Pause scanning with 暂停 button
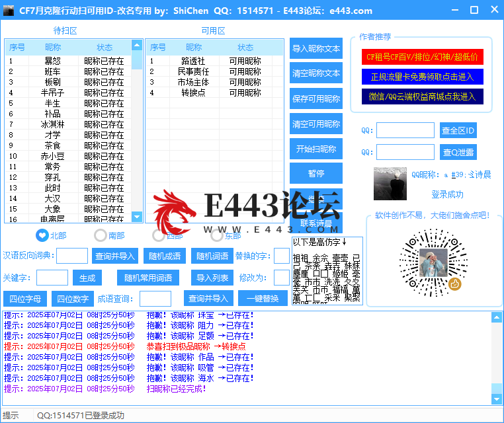504x423 pixels. coord(316,173)
